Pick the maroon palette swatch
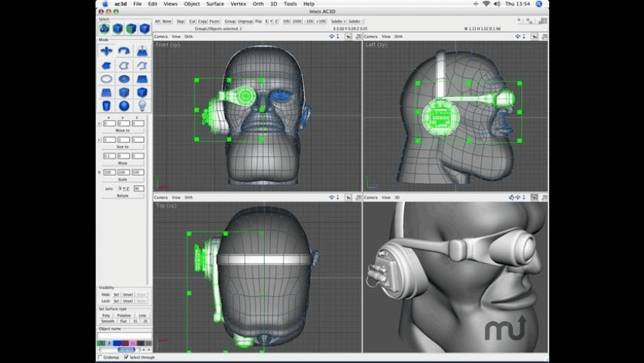 click(125, 343)
